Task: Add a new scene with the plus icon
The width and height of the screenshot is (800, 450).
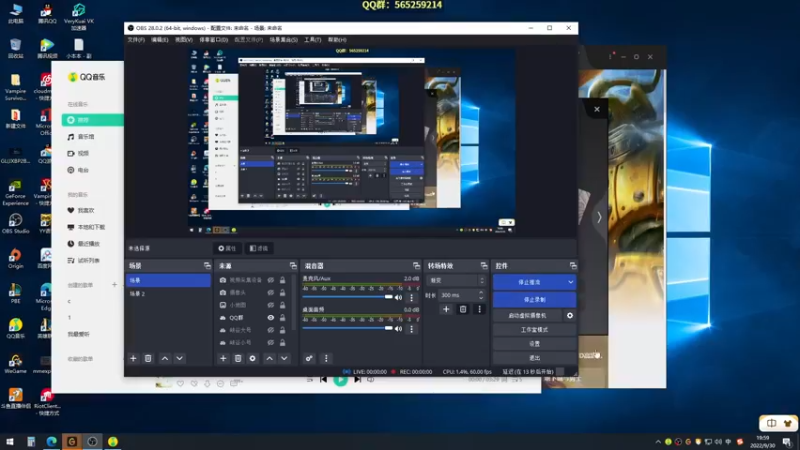Action: [x=133, y=358]
